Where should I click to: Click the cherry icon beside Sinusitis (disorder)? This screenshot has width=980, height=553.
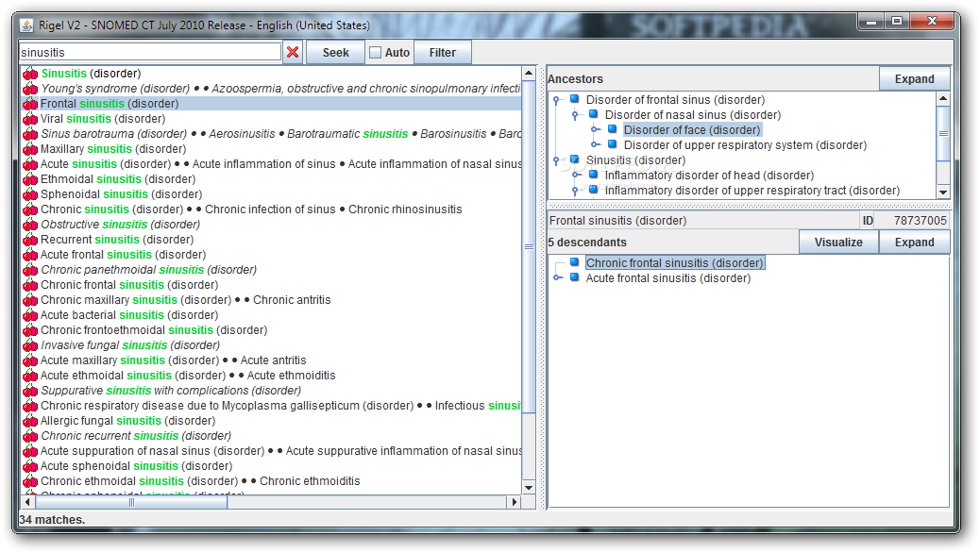pos(30,74)
